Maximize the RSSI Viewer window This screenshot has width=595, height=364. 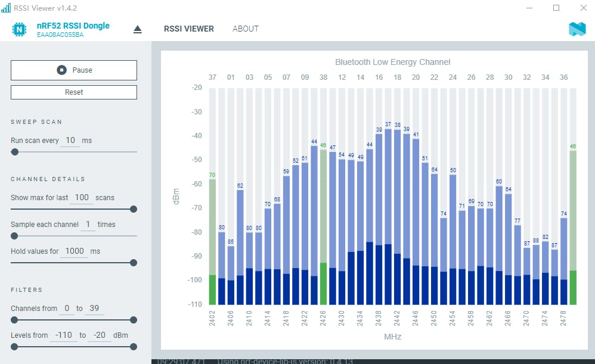(x=556, y=8)
